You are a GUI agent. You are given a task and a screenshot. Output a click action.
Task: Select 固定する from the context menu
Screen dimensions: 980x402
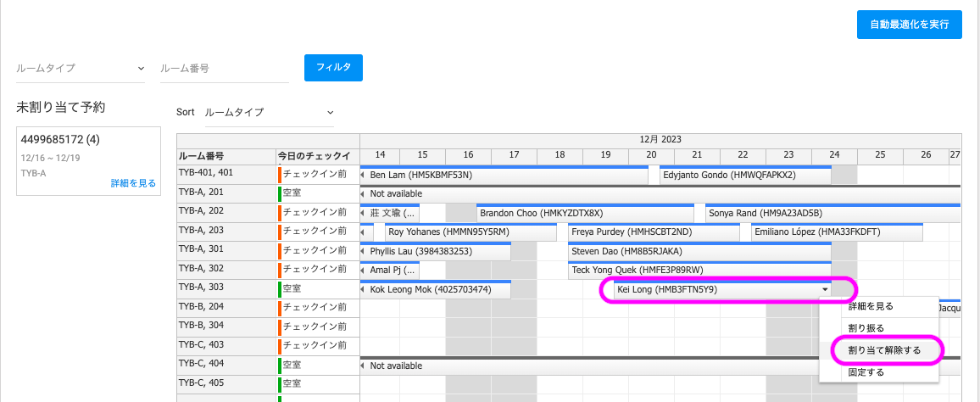[866, 371]
